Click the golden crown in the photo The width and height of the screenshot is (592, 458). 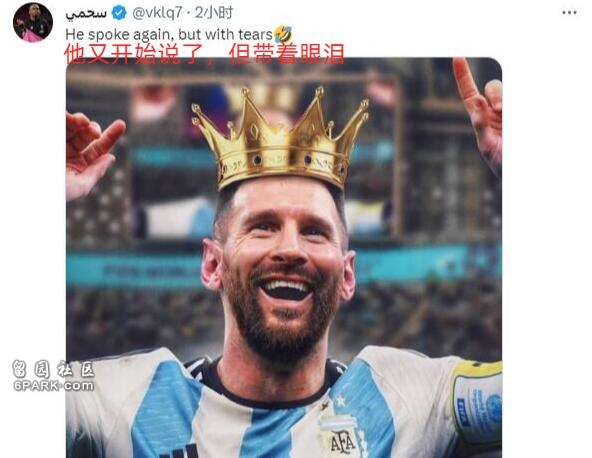click(280, 139)
